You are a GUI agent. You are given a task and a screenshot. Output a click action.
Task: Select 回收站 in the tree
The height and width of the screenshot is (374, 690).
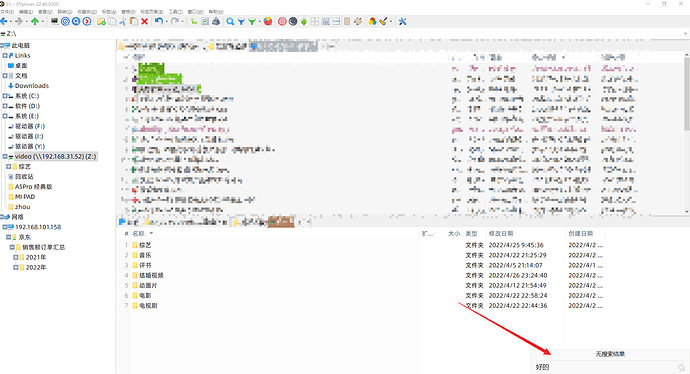coord(24,176)
